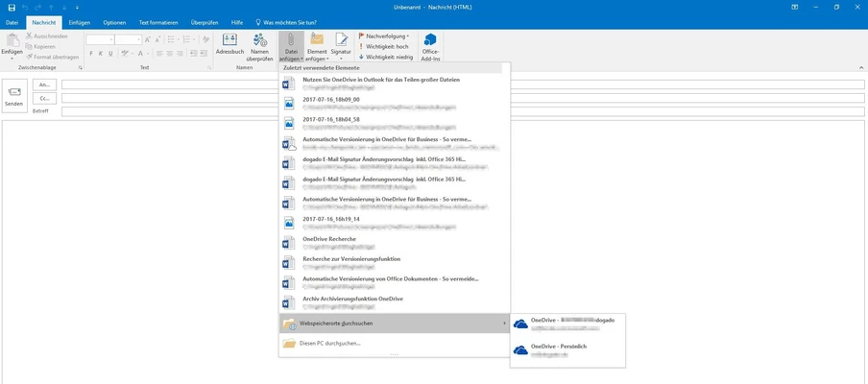Screen dimensions: 868x384
Task: Set Wichtigkeit: hoch
Action: point(383,46)
